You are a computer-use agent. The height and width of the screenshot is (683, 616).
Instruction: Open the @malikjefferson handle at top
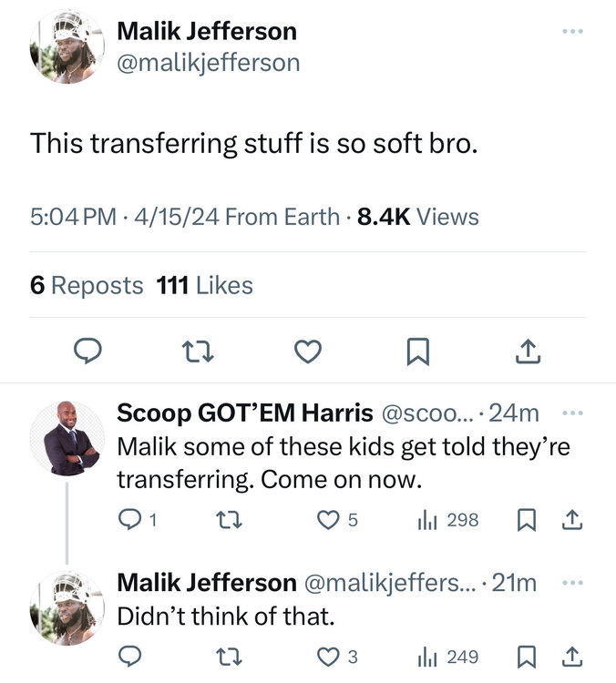208,62
